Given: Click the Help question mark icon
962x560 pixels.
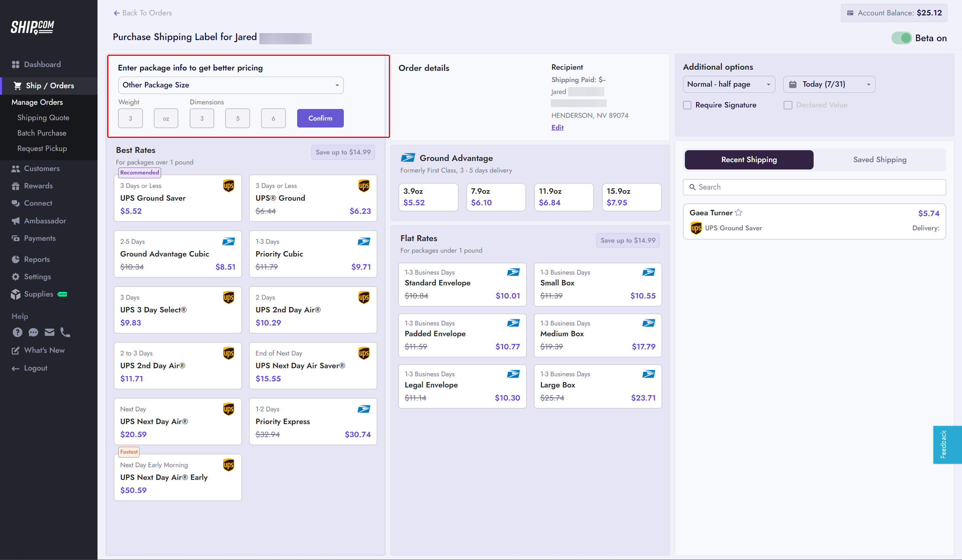Looking at the screenshot, I should (17, 332).
